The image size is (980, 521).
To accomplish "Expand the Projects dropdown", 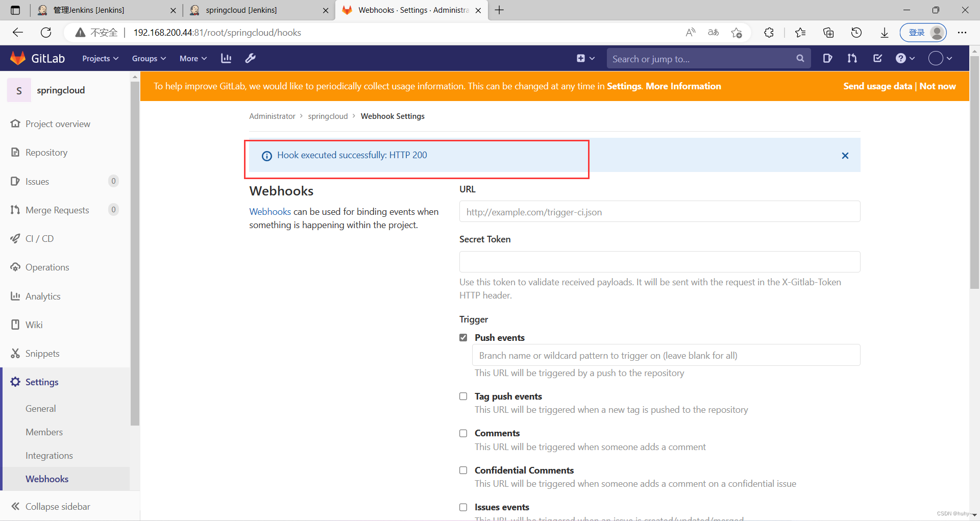I will pyautogui.click(x=101, y=59).
